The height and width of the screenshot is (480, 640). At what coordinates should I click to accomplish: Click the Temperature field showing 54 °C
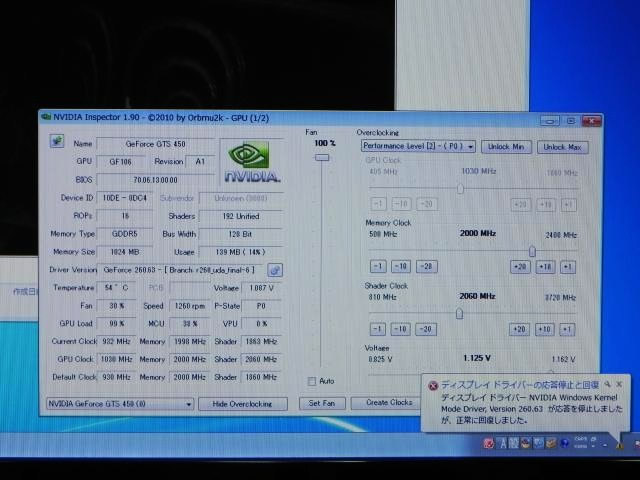116,288
